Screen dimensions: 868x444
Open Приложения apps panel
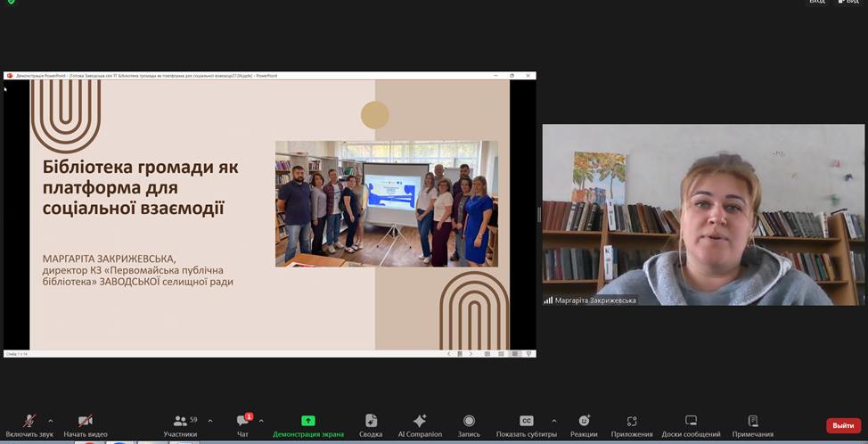(632, 426)
